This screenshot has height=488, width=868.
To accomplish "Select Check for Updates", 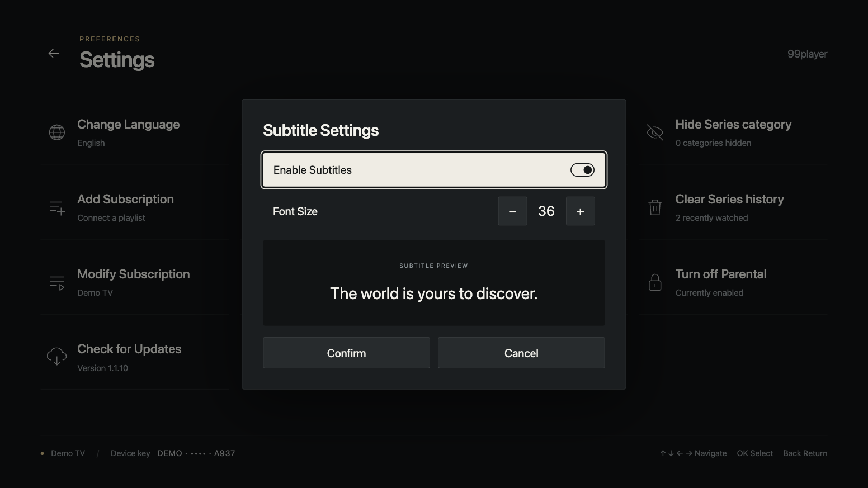I will coord(134,357).
